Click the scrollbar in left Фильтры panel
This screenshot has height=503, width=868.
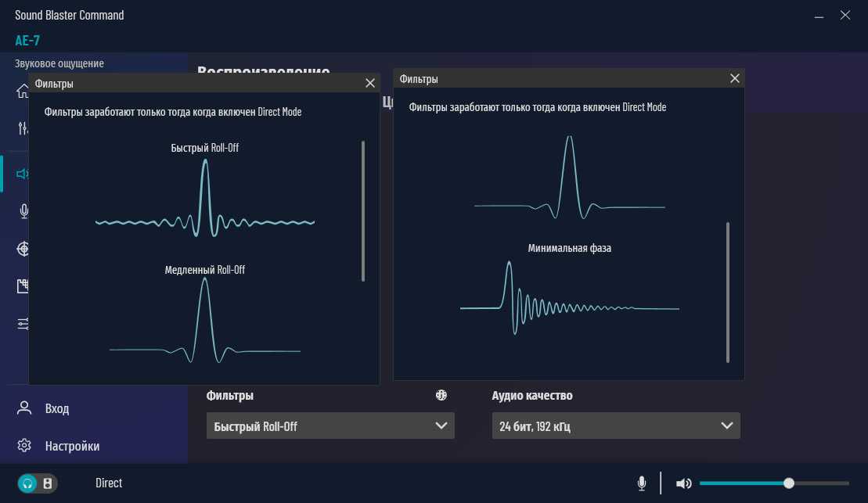click(363, 211)
